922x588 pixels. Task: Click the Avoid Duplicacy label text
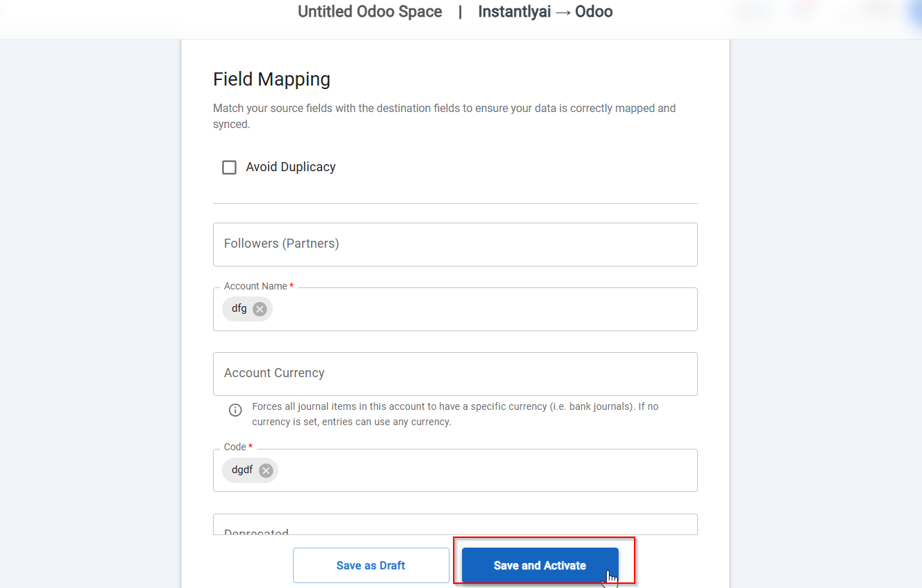[290, 167]
